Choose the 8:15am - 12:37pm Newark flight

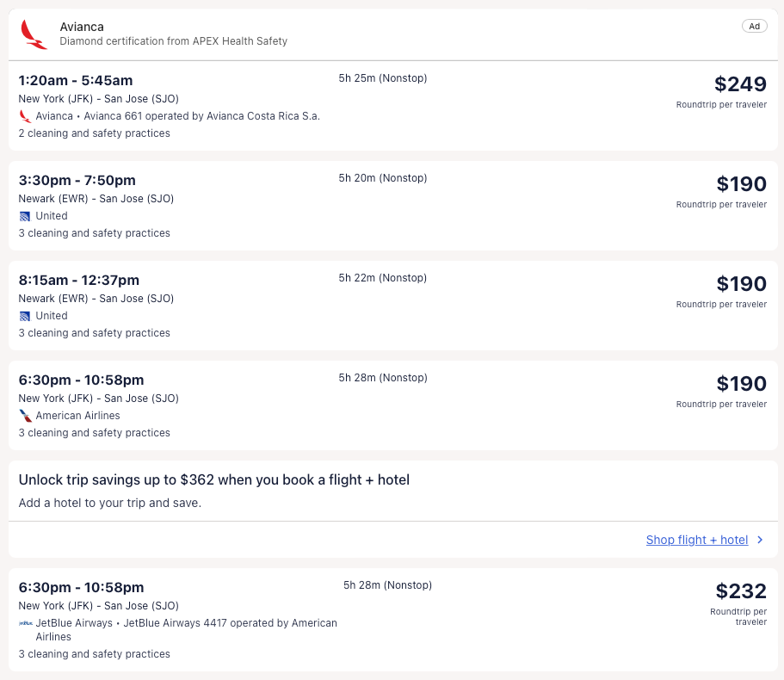(x=78, y=280)
